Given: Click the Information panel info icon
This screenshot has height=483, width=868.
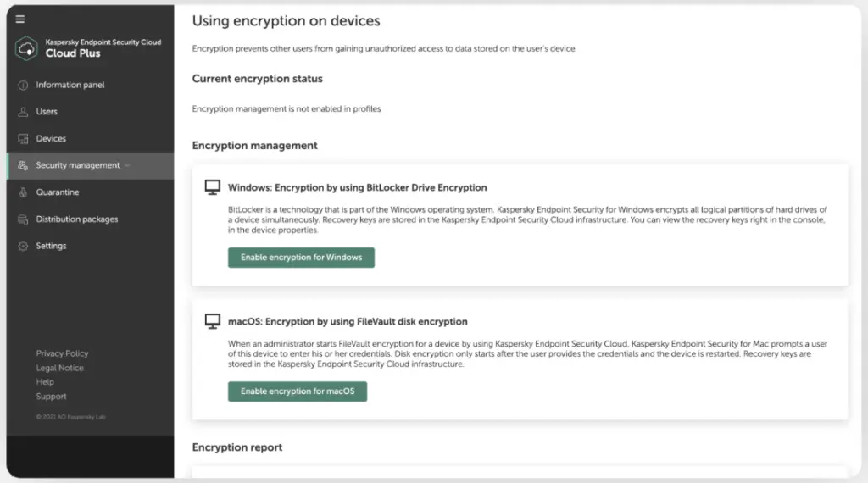Looking at the screenshot, I should pyautogui.click(x=23, y=86).
